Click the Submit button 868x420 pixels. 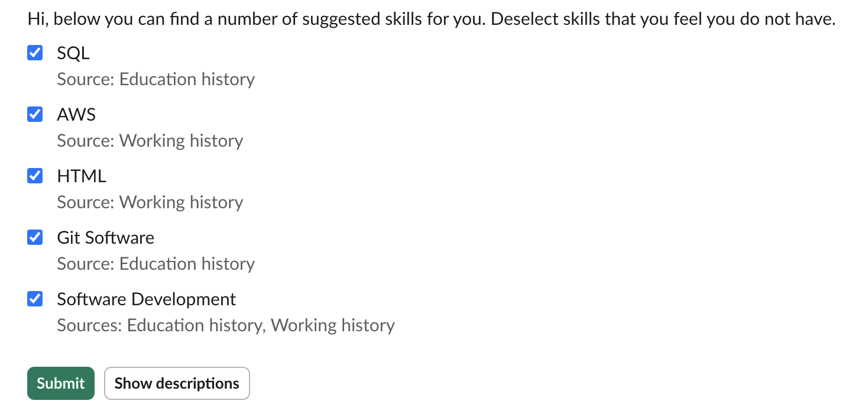[60, 383]
